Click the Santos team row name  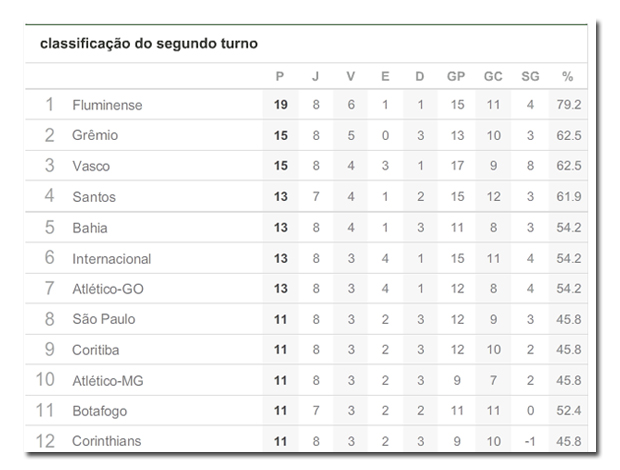pyautogui.click(x=94, y=197)
